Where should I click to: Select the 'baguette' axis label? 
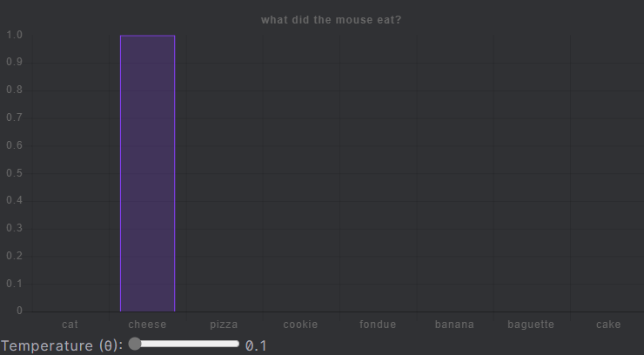pos(531,325)
